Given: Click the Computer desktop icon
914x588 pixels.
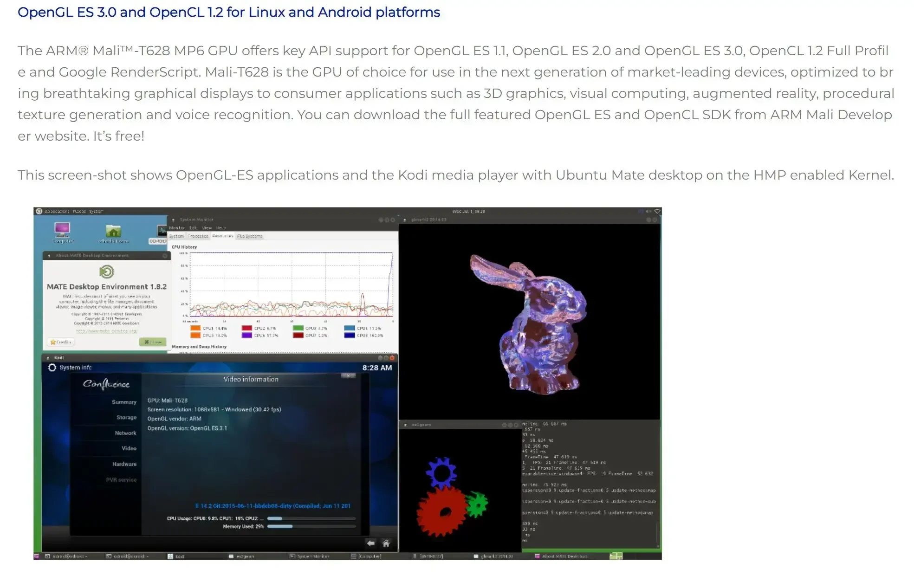Looking at the screenshot, I should [62, 230].
